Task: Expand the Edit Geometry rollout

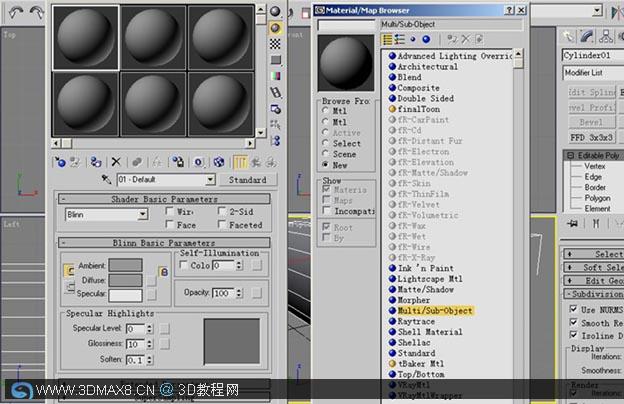Action: pyautogui.click(x=593, y=281)
